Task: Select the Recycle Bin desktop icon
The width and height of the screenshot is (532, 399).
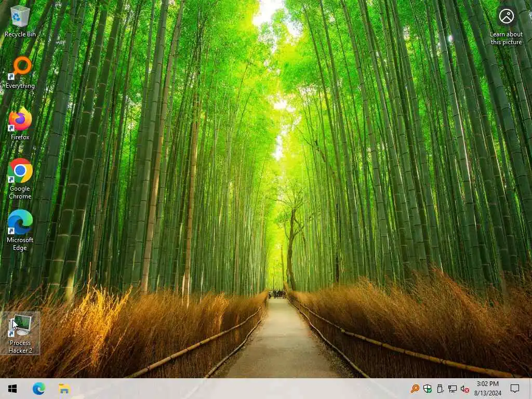Action: click(20, 21)
